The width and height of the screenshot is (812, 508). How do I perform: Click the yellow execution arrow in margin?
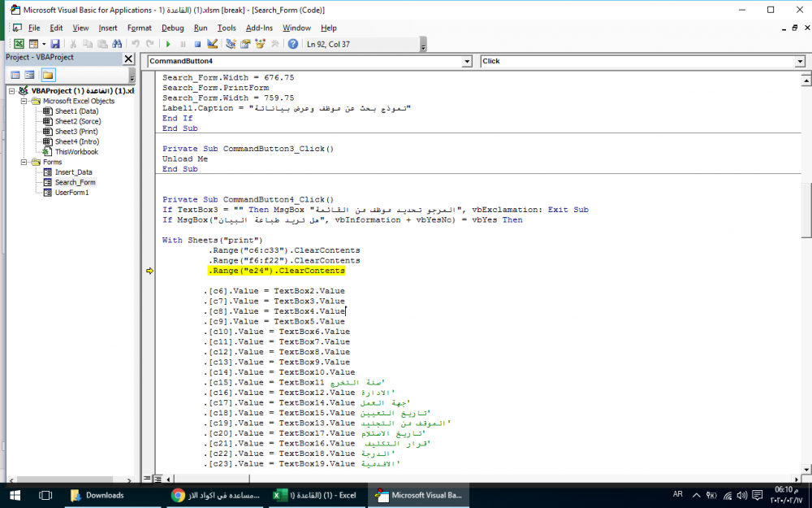pos(149,271)
